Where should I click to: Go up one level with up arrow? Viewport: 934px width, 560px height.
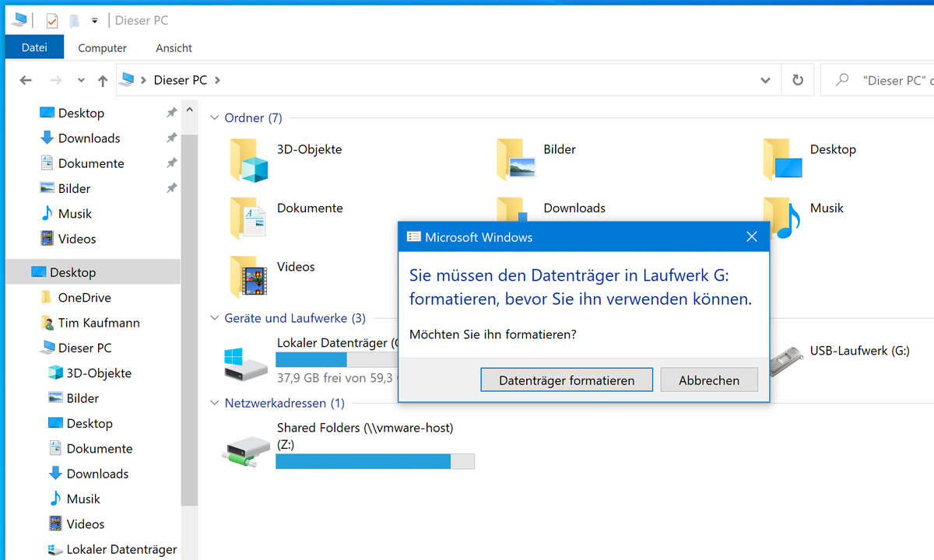(103, 80)
